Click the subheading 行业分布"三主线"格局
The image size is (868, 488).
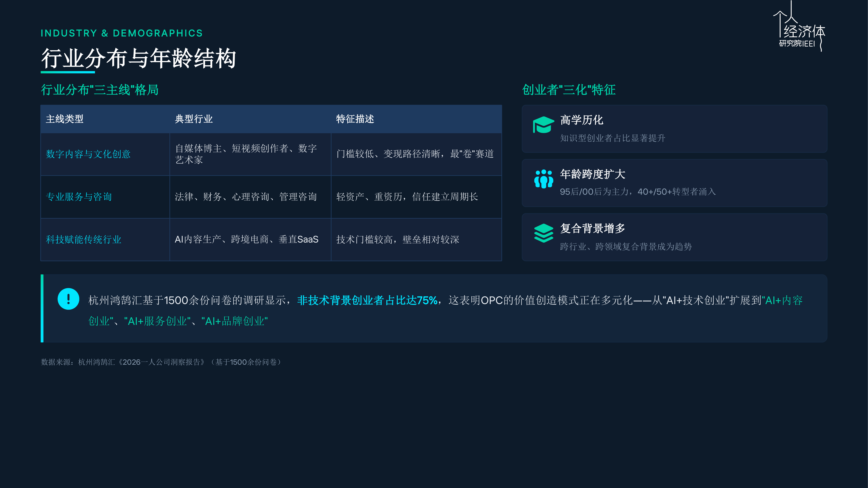[100, 90]
